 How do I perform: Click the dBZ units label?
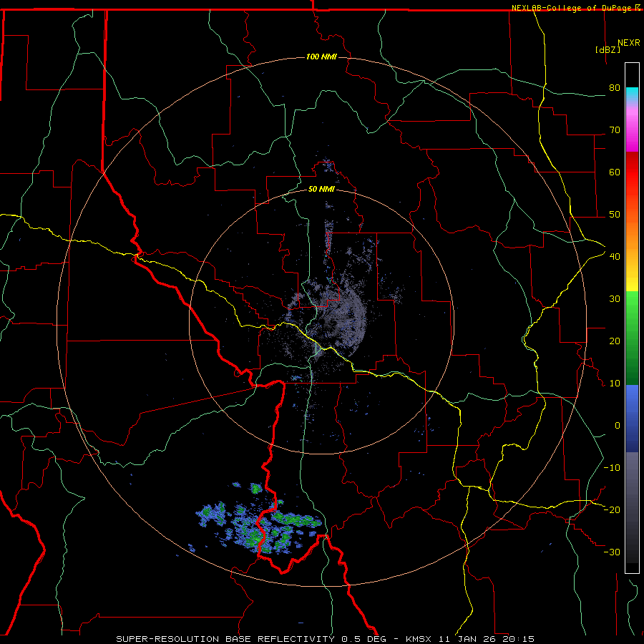coord(608,50)
